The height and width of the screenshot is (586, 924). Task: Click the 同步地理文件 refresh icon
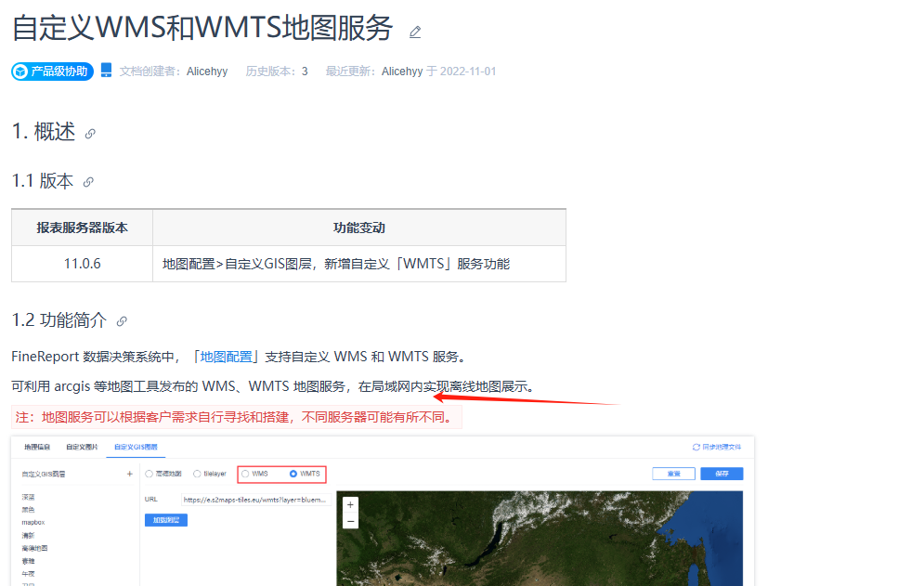click(x=696, y=448)
